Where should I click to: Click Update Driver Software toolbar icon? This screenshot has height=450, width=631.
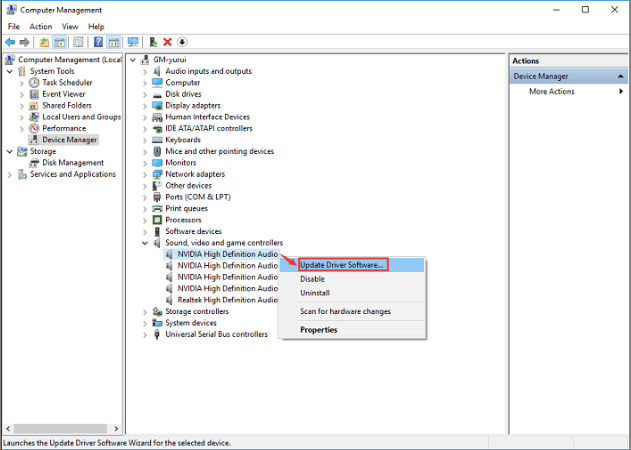[153, 42]
